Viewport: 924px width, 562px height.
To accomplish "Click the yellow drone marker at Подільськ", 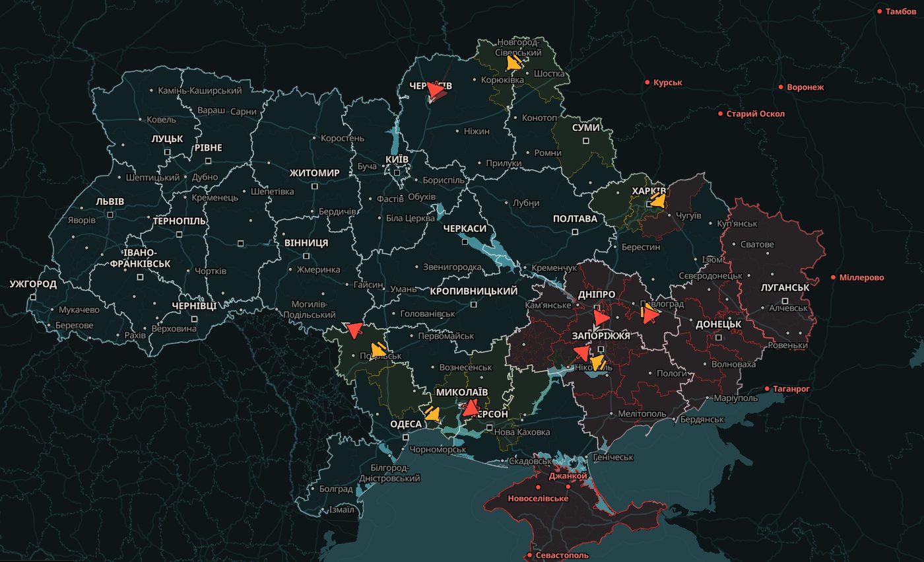I will coord(378,349).
